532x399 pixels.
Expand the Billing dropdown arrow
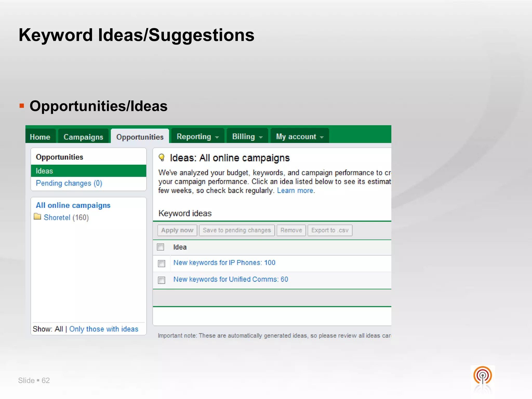(261, 137)
